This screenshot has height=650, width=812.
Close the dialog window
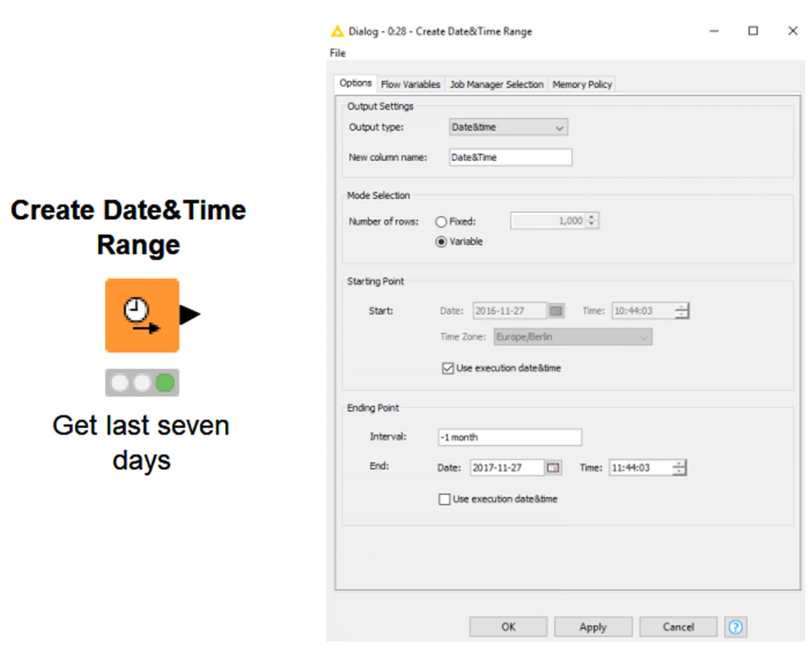click(792, 31)
